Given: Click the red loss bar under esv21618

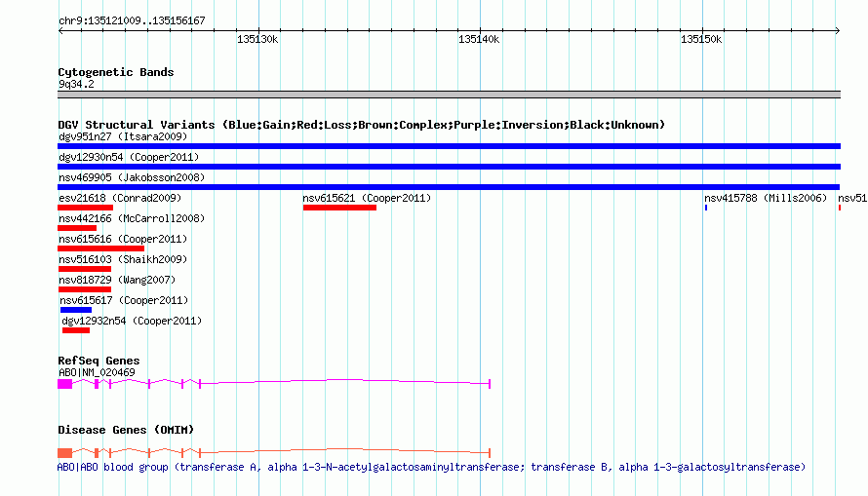Looking at the screenshot, I should 85,208.
